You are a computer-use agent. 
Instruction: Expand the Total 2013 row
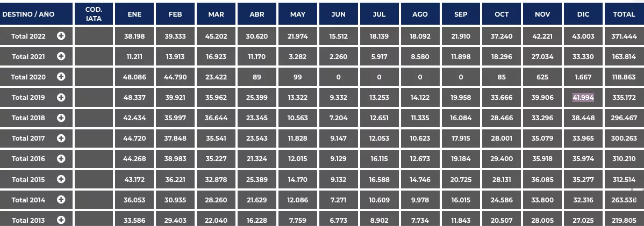[x=61, y=220]
